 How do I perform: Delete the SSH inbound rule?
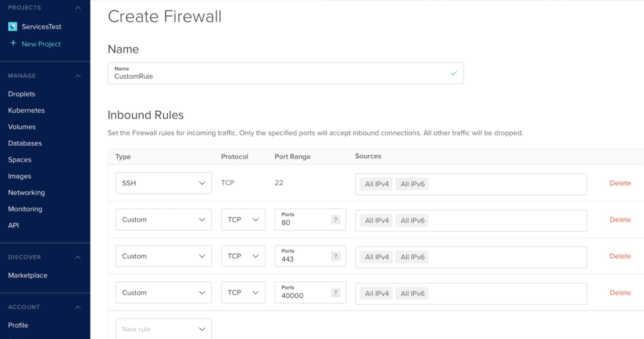(620, 183)
